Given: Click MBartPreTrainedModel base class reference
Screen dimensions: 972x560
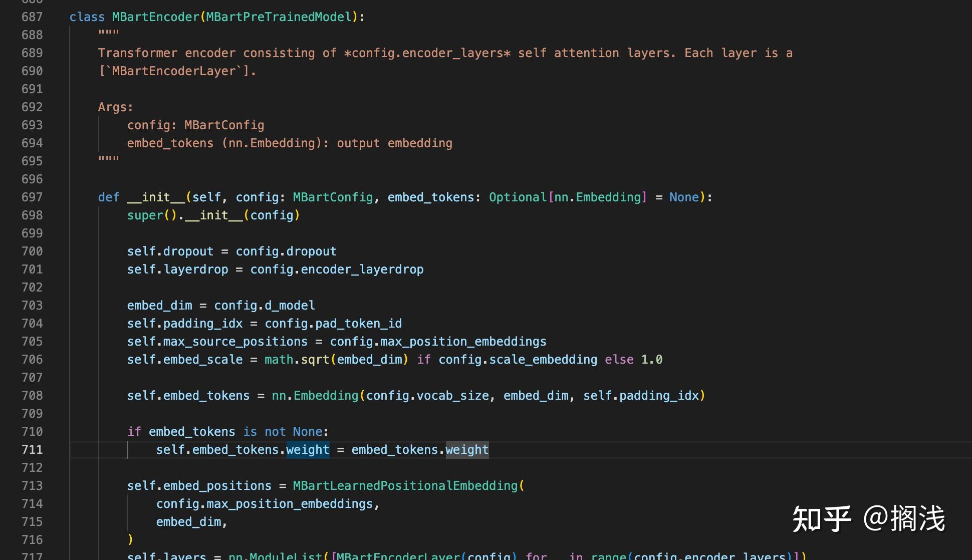Looking at the screenshot, I should click(279, 17).
